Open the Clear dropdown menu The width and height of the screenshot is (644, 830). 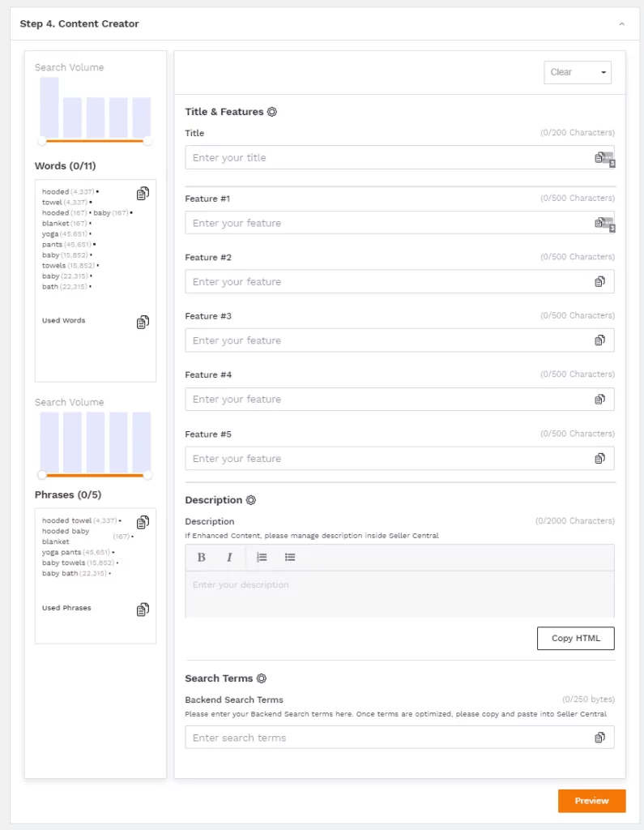click(578, 72)
